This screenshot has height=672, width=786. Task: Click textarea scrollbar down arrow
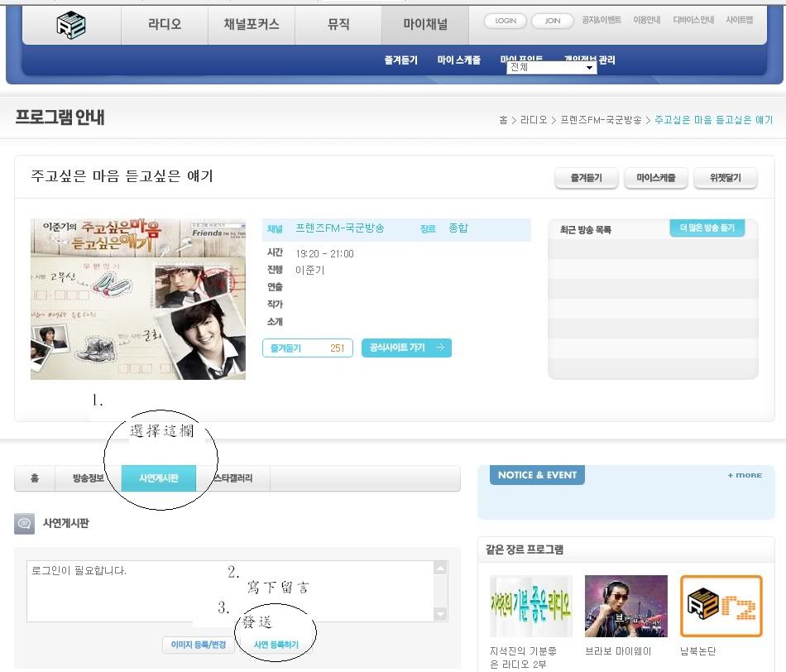point(440,614)
